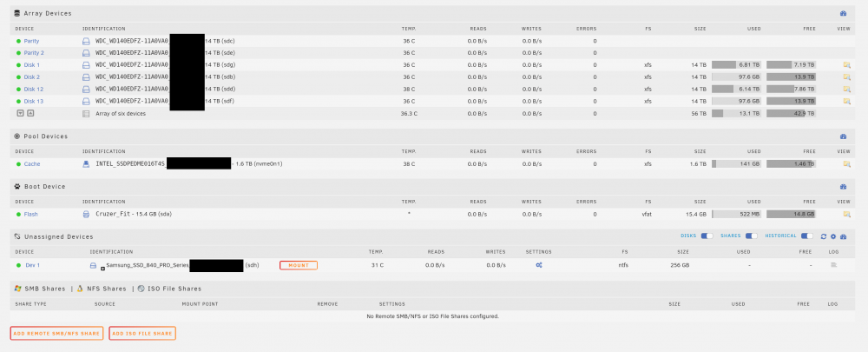Open the Disk 1 device link
The image size is (868, 352).
pos(31,65)
